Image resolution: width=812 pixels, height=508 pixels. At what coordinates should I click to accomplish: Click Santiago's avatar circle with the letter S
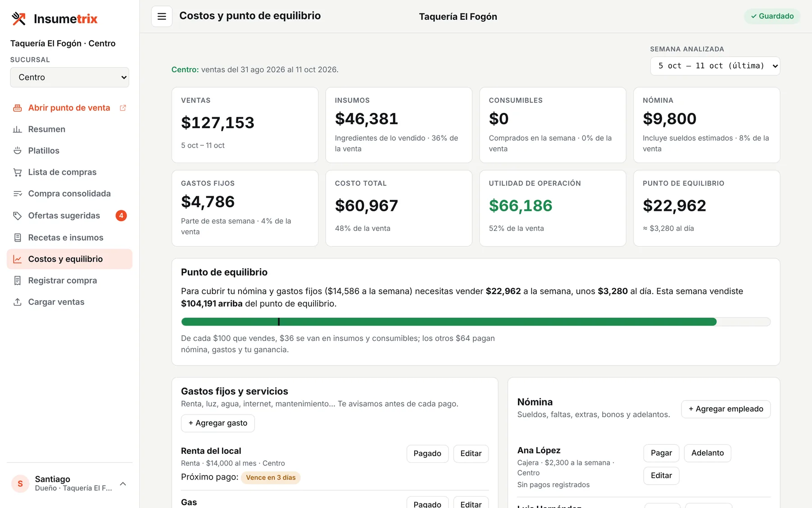tap(20, 484)
